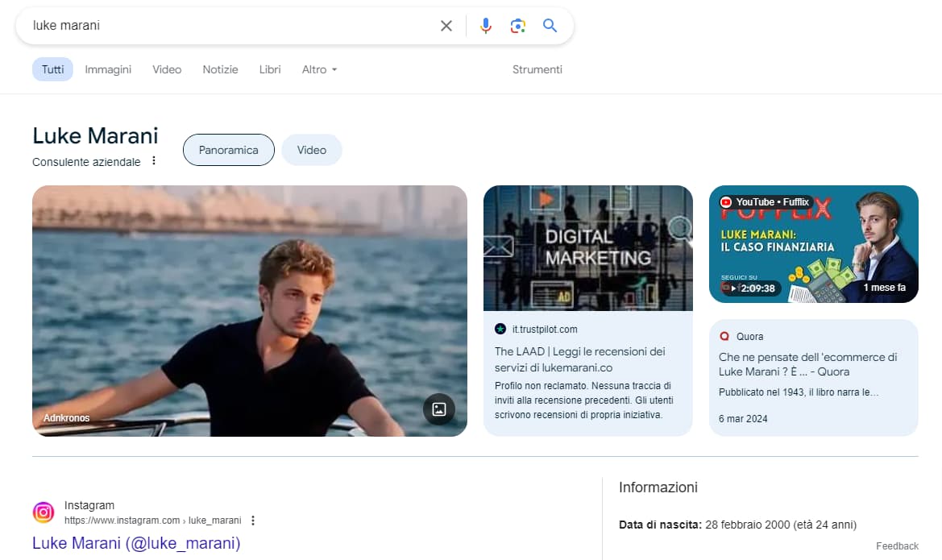Viewport: 942px width, 560px height.
Task: Select the Video chip next to Panoramica
Action: [312, 150]
